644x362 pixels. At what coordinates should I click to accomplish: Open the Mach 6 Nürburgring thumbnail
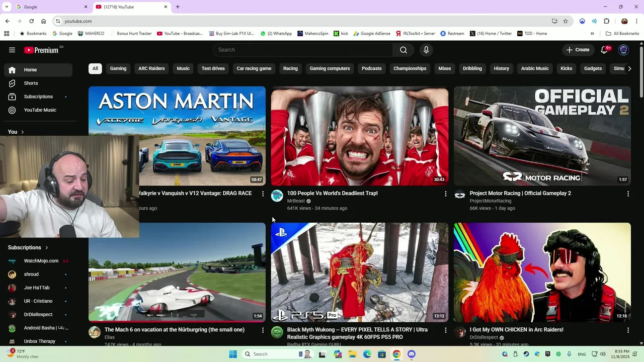177,272
